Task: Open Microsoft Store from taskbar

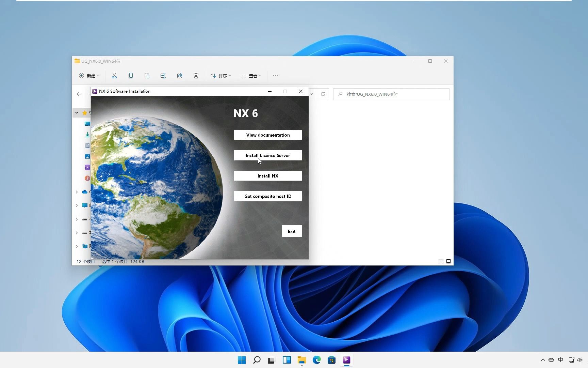Action: coord(332,360)
